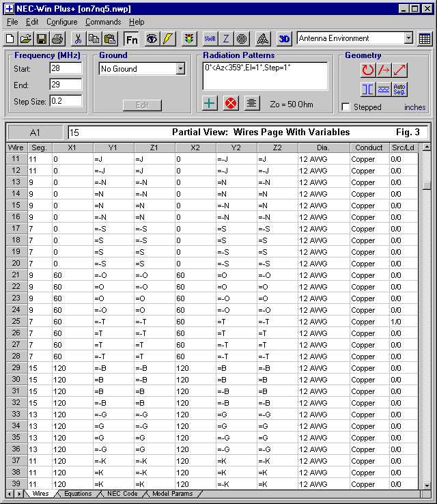The height and width of the screenshot is (504, 437).
Task: Add a radiation pattern with plus icon
Action: (210, 103)
